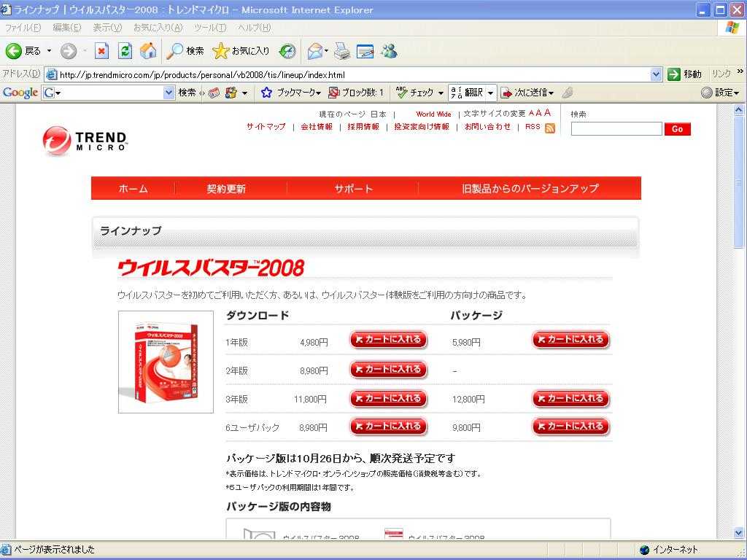The width and height of the screenshot is (747, 560).
Task: Click the red Go search button
Action: coord(677,129)
